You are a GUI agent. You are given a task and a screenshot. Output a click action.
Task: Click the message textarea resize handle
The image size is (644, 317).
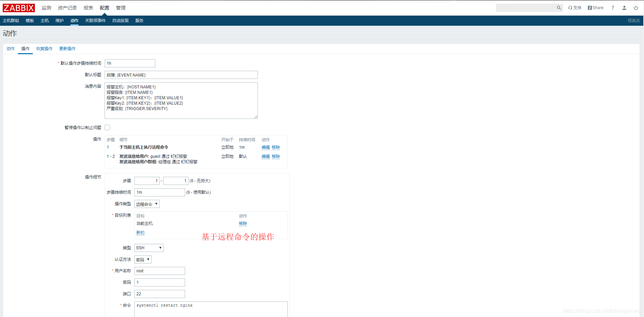pyautogui.click(x=256, y=117)
